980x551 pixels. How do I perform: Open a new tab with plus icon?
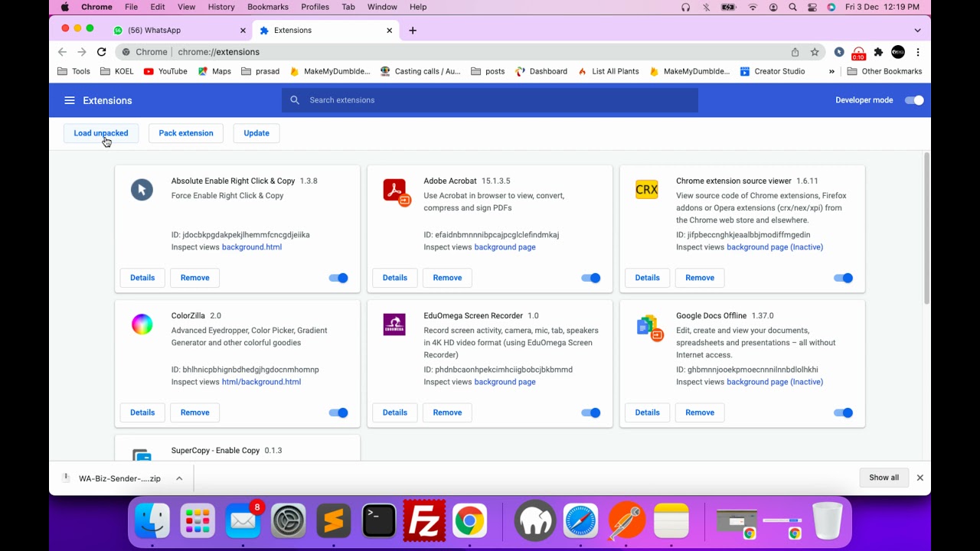413,31
